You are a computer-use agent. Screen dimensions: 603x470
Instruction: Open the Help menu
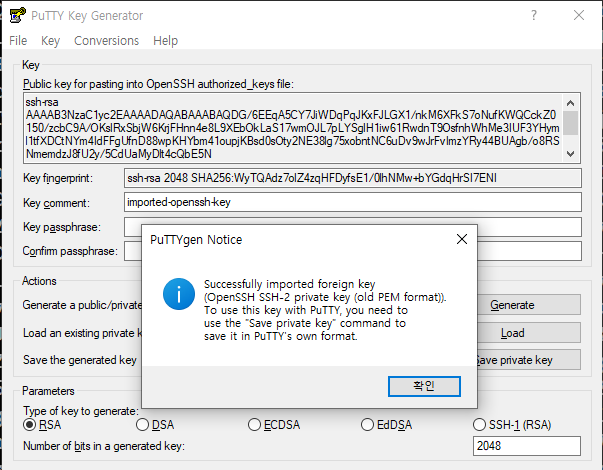point(165,41)
